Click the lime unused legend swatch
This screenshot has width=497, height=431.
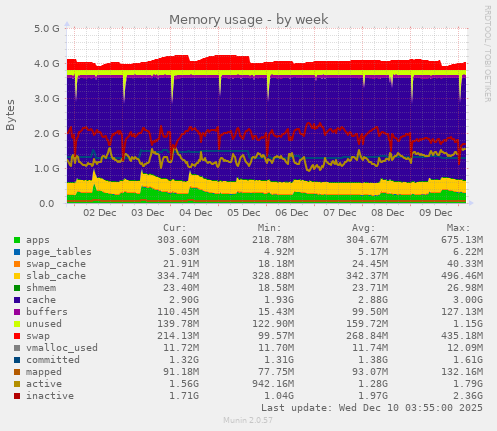pos(17,324)
